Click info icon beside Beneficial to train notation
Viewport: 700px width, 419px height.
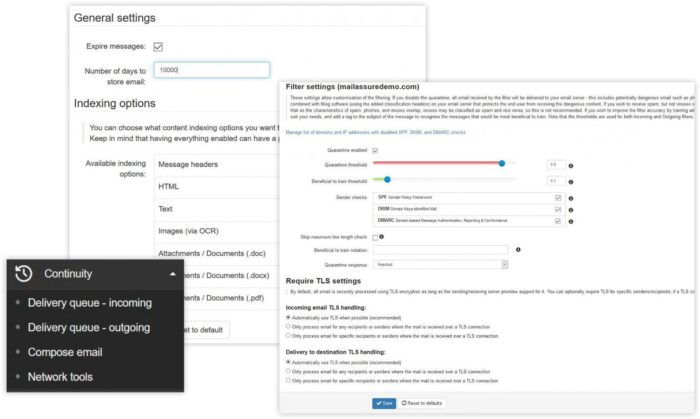tap(517, 250)
